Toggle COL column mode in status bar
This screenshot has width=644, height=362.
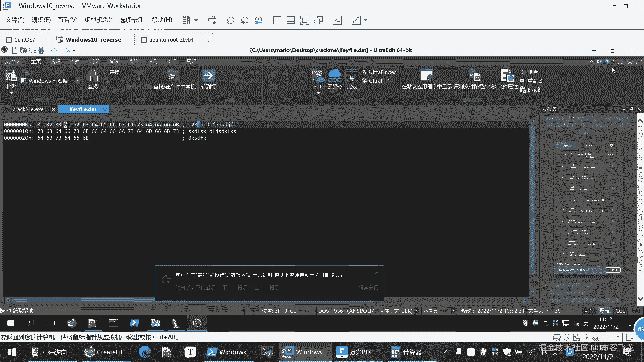[x=620, y=311]
